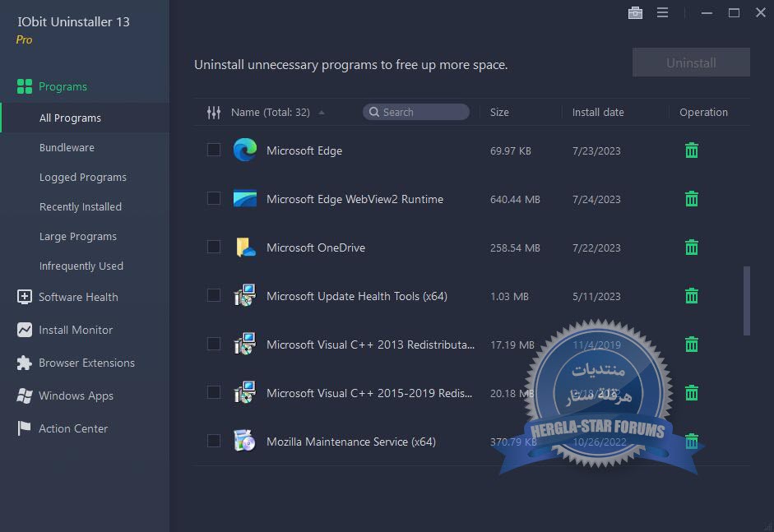The width and height of the screenshot is (774, 532).
Task: Click the Software Health plus icon
Action: [x=24, y=297]
